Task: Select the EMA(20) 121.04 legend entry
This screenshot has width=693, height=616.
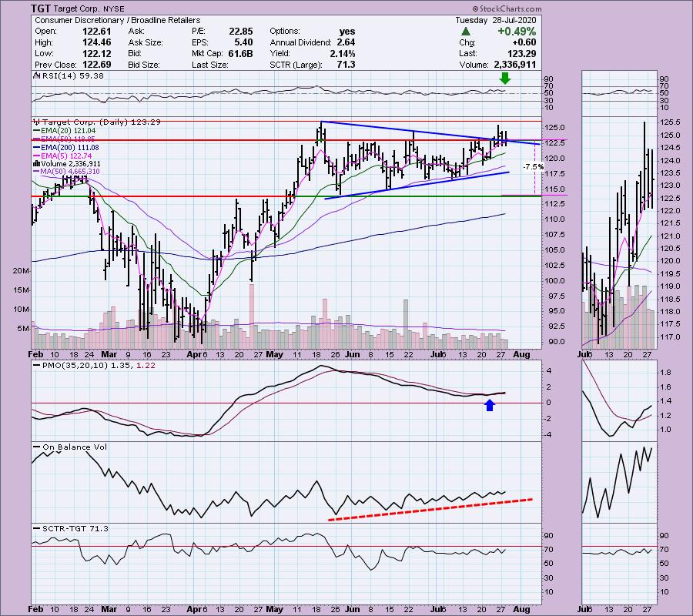Action: pos(65,131)
